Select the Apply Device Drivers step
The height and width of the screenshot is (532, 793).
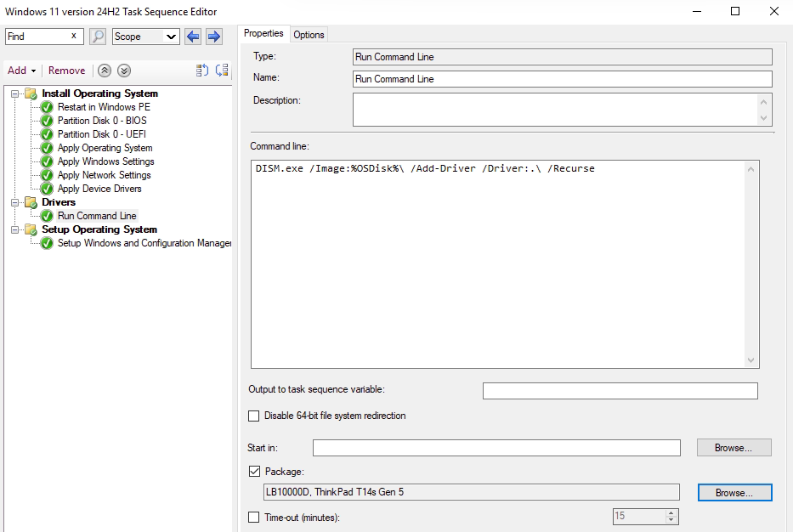[99, 189]
